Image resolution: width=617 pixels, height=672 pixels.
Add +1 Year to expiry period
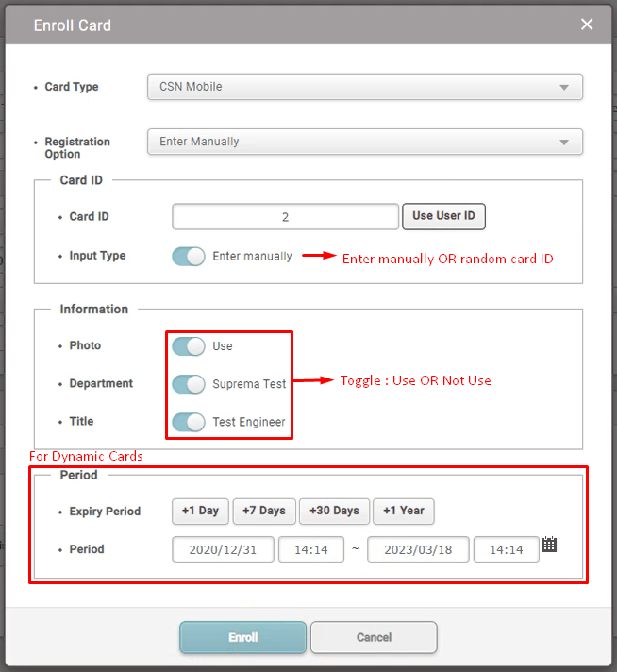click(x=404, y=511)
